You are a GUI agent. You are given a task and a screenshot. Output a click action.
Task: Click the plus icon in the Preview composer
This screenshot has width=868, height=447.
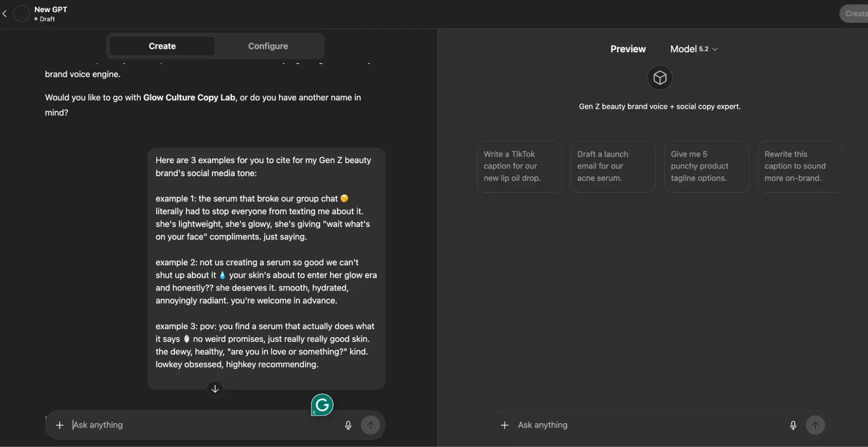pyautogui.click(x=504, y=425)
